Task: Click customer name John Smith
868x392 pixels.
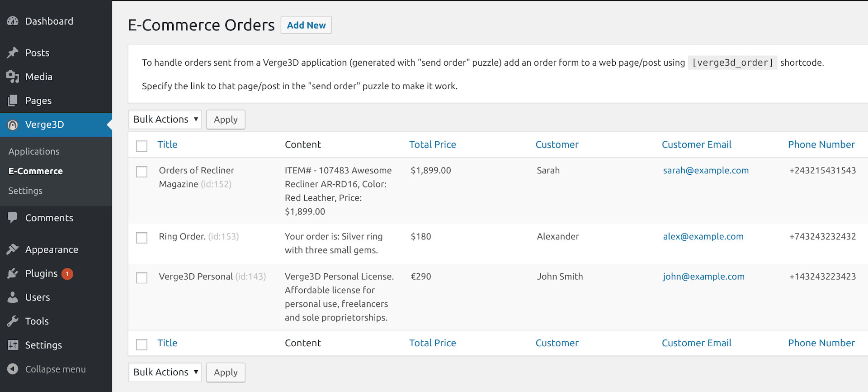Action: pos(560,276)
